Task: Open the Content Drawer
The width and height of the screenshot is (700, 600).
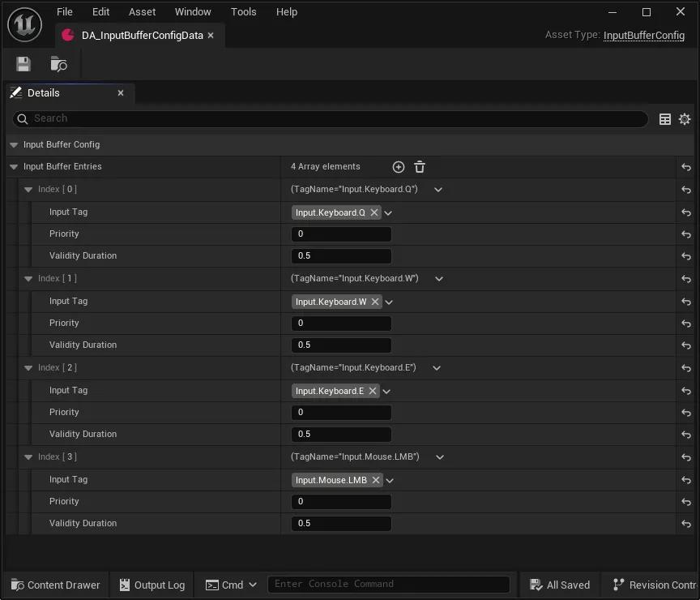Action: (55, 585)
